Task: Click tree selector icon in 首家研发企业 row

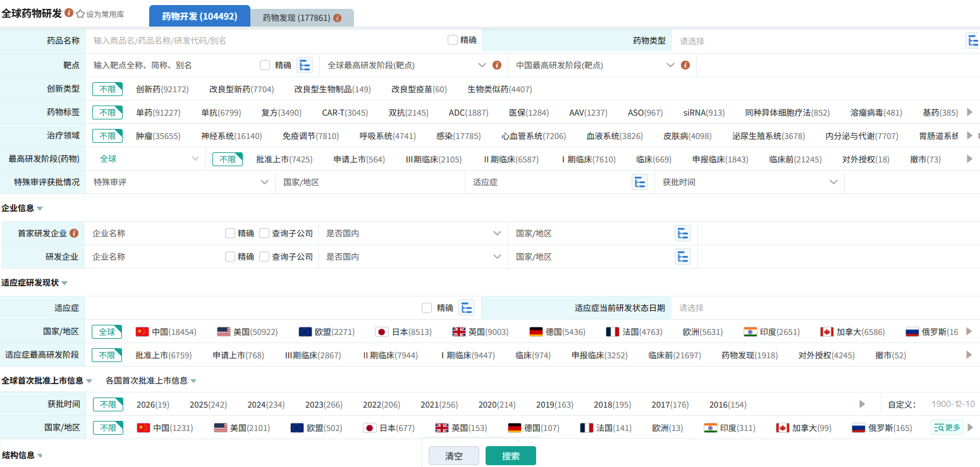Action: [x=683, y=233]
